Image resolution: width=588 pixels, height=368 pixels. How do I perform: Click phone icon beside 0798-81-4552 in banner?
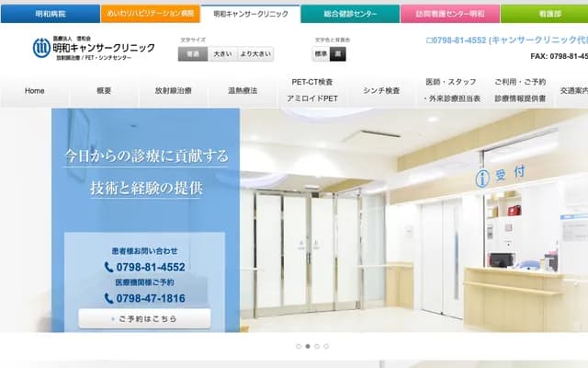[108, 268]
